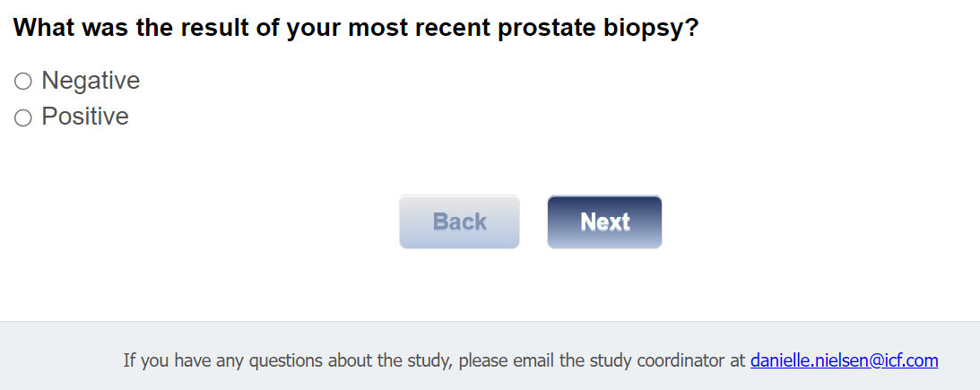This screenshot has height=390, width=980.
Task: Select the Positive radio button
Action: (x=23, y=117)
